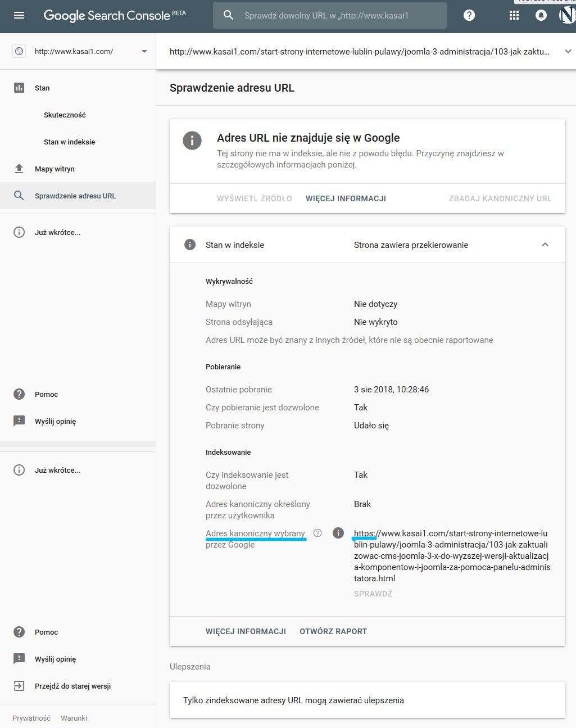The image size is (576, 728).
Task: Click the 'Ulepszenia' section heading
Action: pyautogui.click(x=190, y=666)
